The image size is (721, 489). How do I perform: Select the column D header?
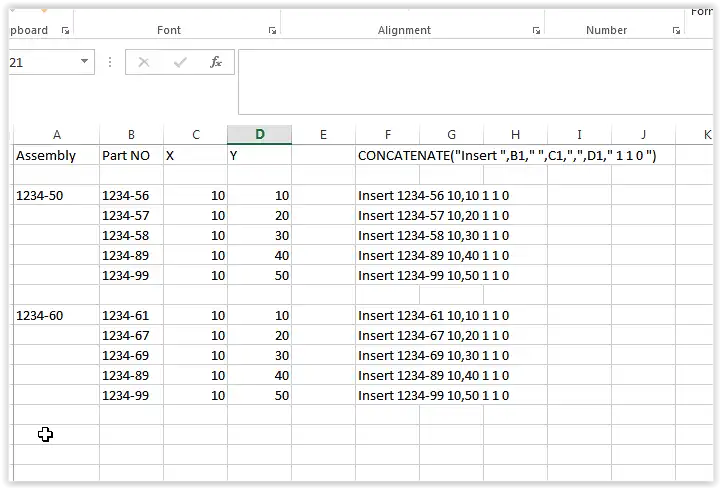pos(260,135)
